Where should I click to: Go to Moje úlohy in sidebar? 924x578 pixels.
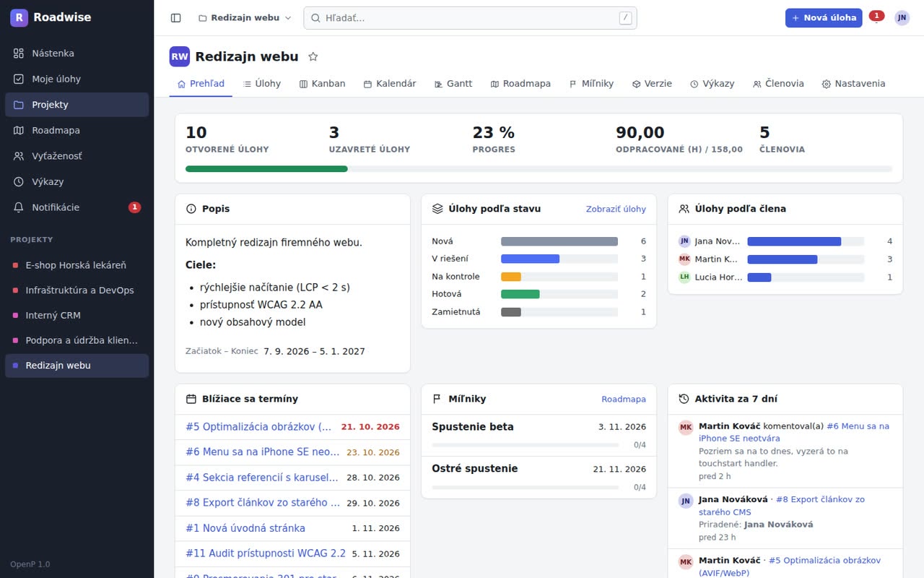(x=77, y=79)
